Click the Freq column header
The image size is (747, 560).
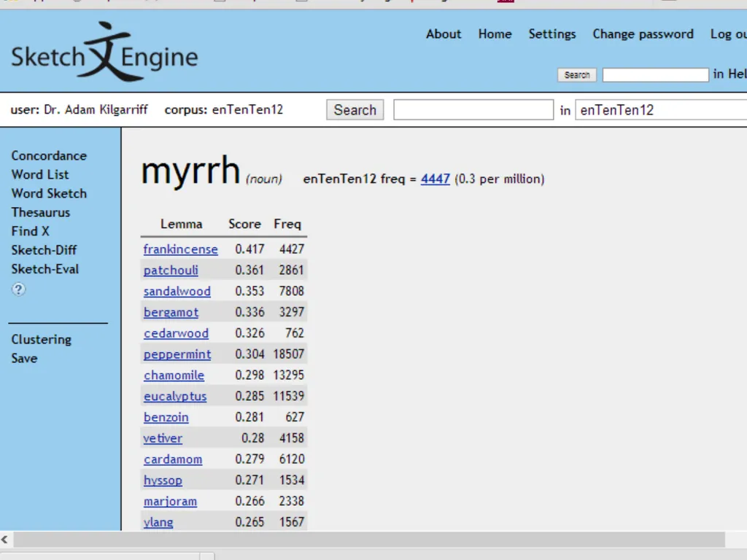[x=287, y=224]
